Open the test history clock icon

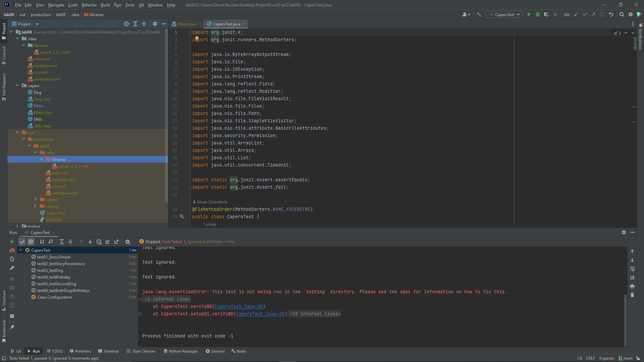[99, 242]
